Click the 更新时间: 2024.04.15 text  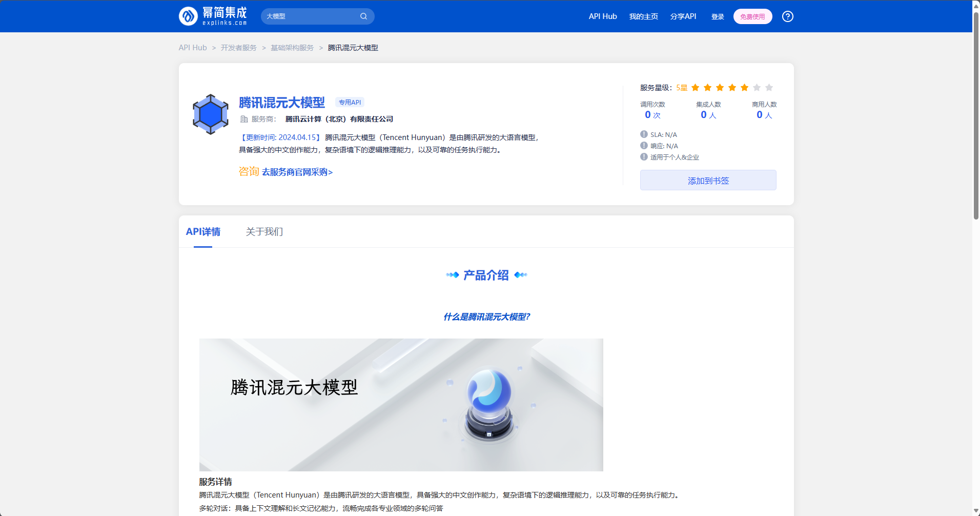(281, 137)
